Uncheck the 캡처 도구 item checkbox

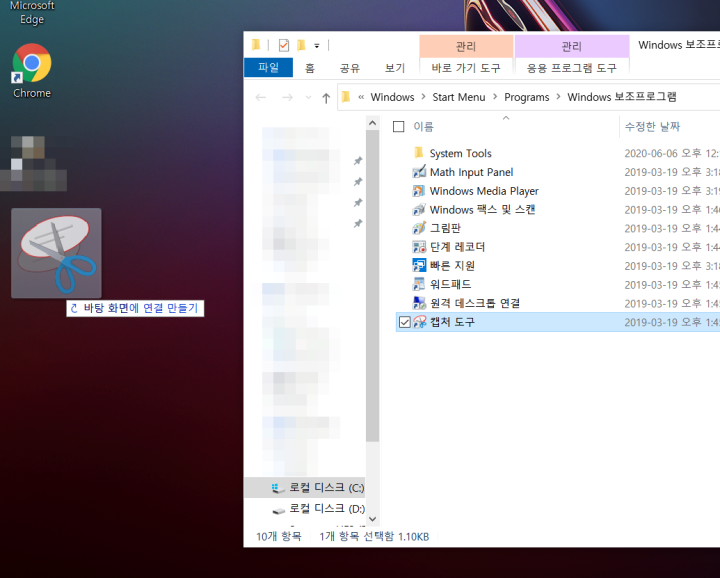tap(405, 322)
